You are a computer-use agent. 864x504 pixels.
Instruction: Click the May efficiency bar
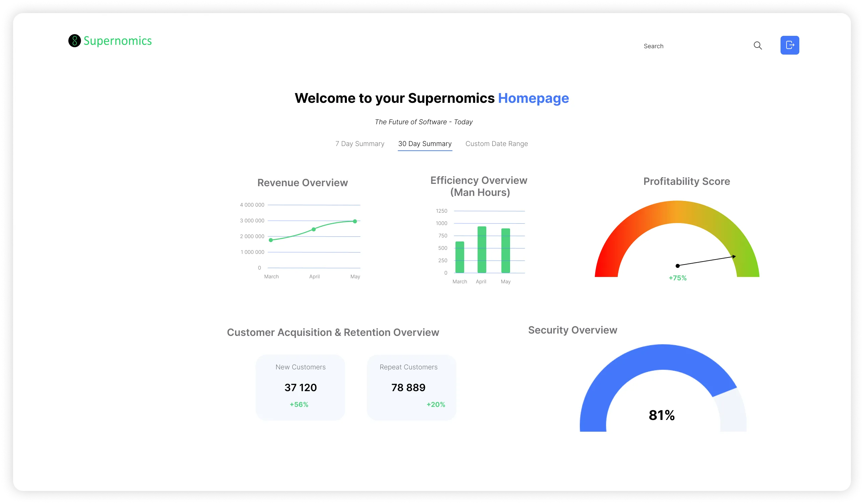(505, 251)
